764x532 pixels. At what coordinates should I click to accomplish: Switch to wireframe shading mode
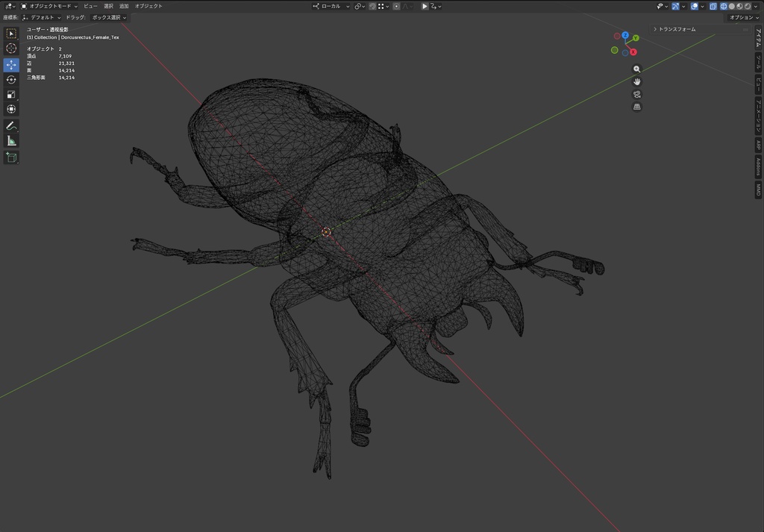724,6
